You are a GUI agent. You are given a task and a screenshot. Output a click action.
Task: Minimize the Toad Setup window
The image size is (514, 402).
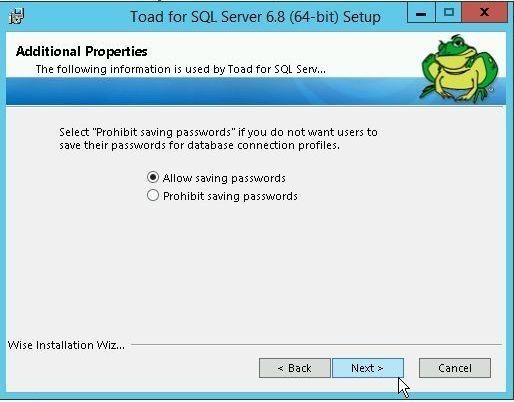[x=421, y=13]
